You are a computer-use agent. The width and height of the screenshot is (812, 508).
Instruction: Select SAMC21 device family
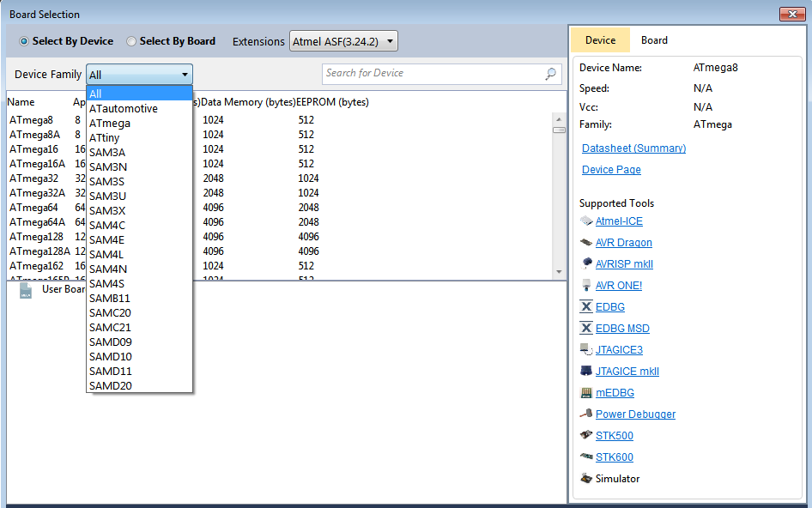coord(139,327)
